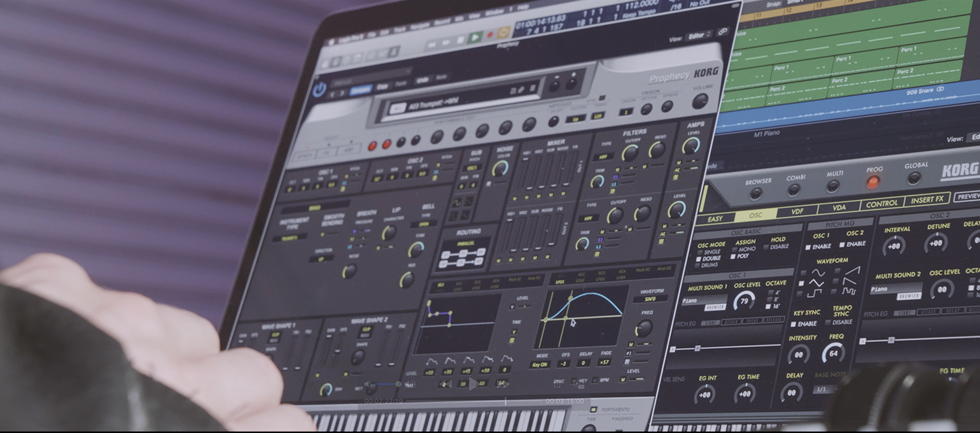Go to the previous preset with the left arrow
The image size is (980, 433).
pyautogui.click(x=331, y=94)
